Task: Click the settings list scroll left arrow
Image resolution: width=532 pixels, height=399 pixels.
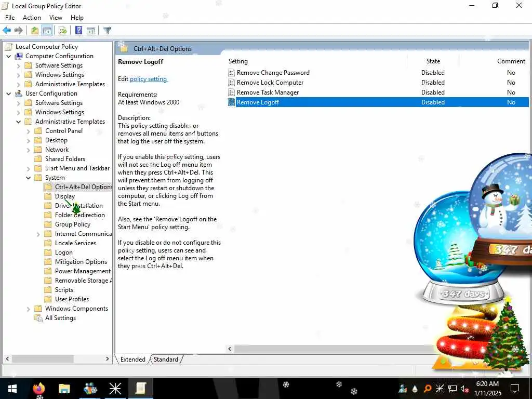Action: click(x=230, y=349)
